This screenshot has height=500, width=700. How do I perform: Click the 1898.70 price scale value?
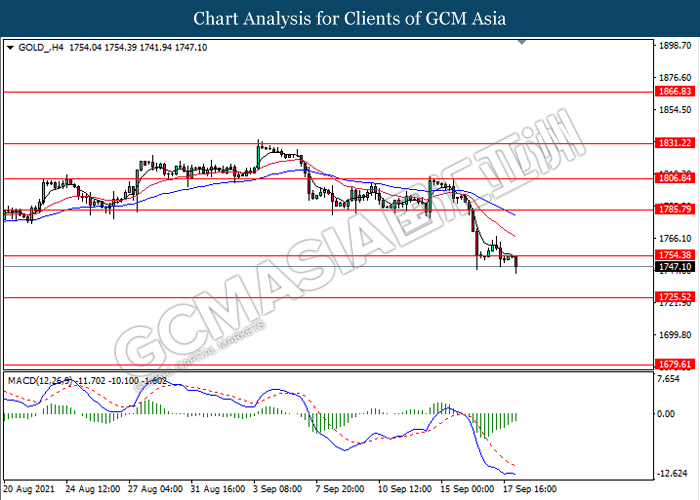tap(675, 46)
